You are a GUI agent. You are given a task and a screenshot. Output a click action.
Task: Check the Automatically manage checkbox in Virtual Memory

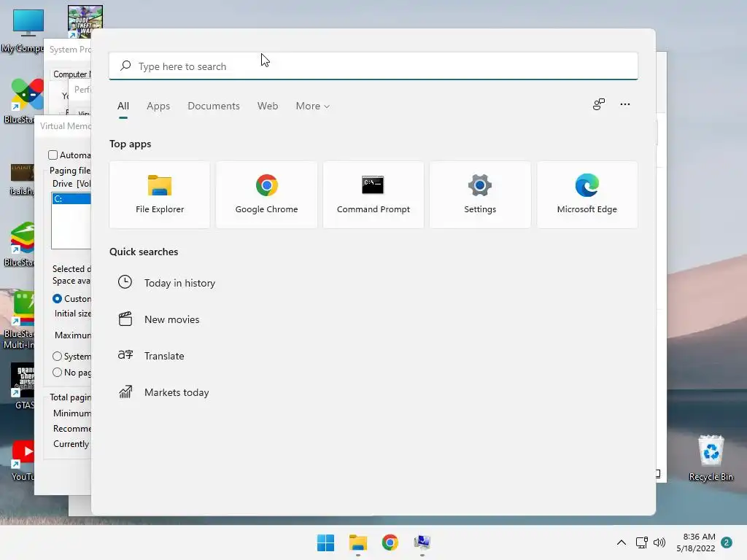53,155
